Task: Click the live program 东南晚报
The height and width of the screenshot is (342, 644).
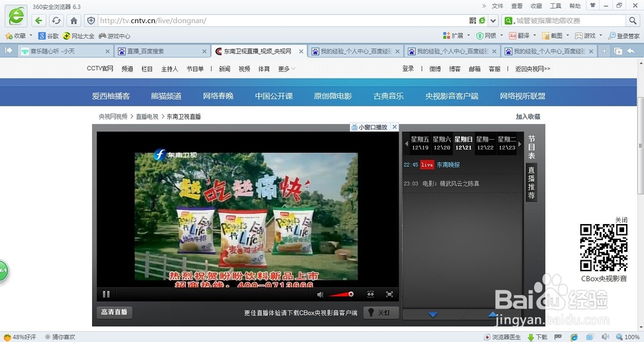Action: pyautogui.click(x=448, y=165)
